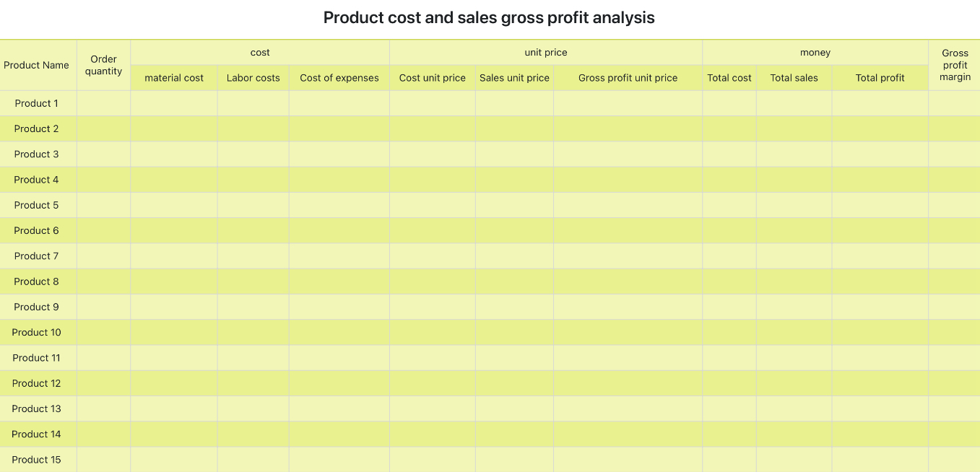Select Product 2's material cost cell

[174, 128]
